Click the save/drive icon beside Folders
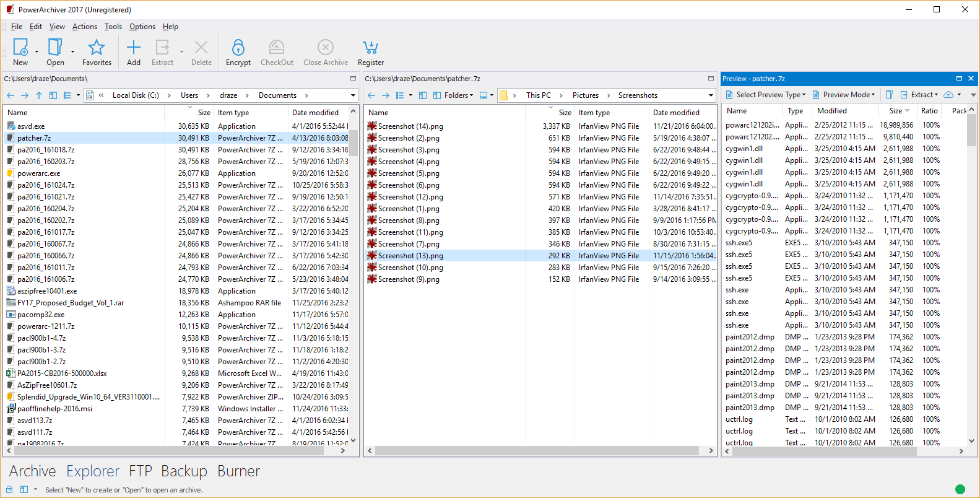 click(483, 95)
